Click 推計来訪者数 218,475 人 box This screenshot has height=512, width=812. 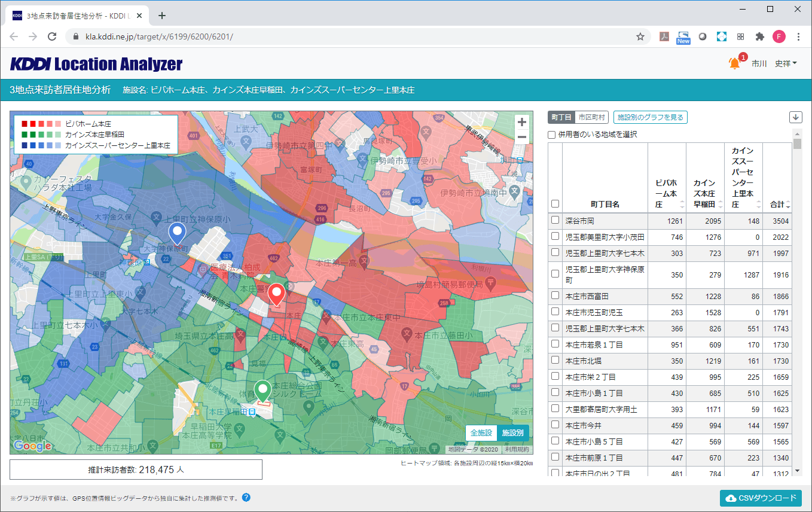coord(136,470)
